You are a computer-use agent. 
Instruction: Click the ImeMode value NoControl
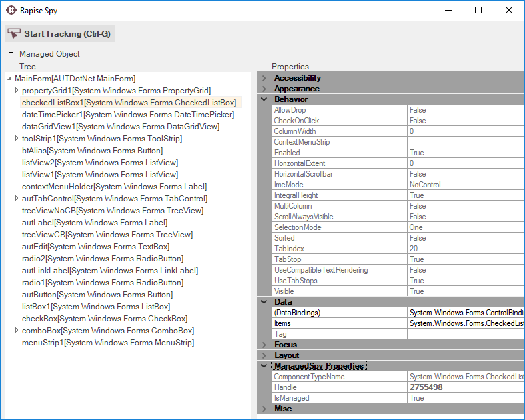[x=425, y=185]
